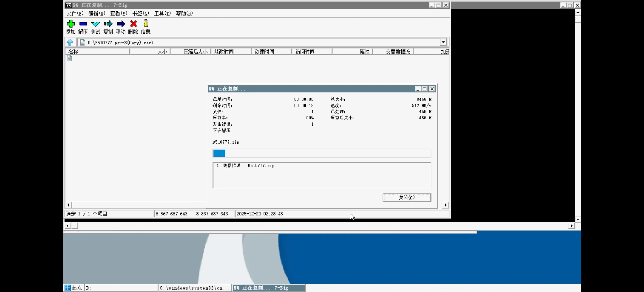Click the green Add (添加) toolbar icon

71,24
